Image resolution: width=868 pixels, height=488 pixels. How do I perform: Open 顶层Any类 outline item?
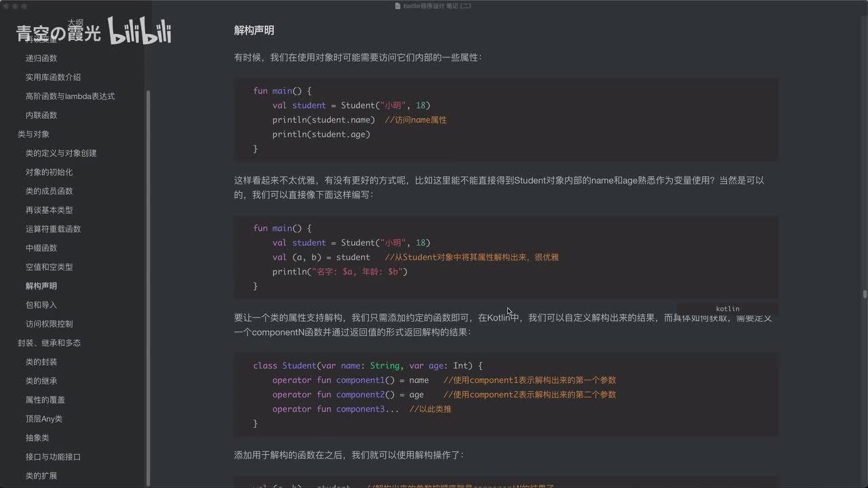44,419
